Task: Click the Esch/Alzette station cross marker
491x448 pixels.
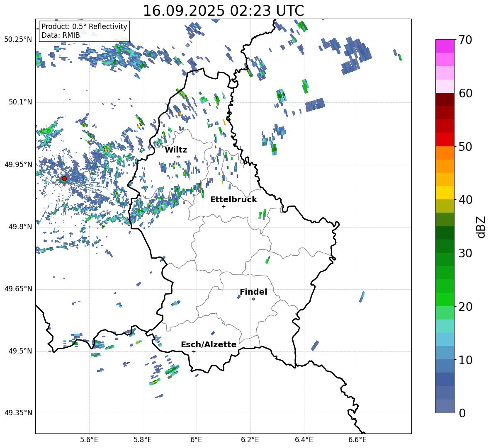Action: point(194,351)
